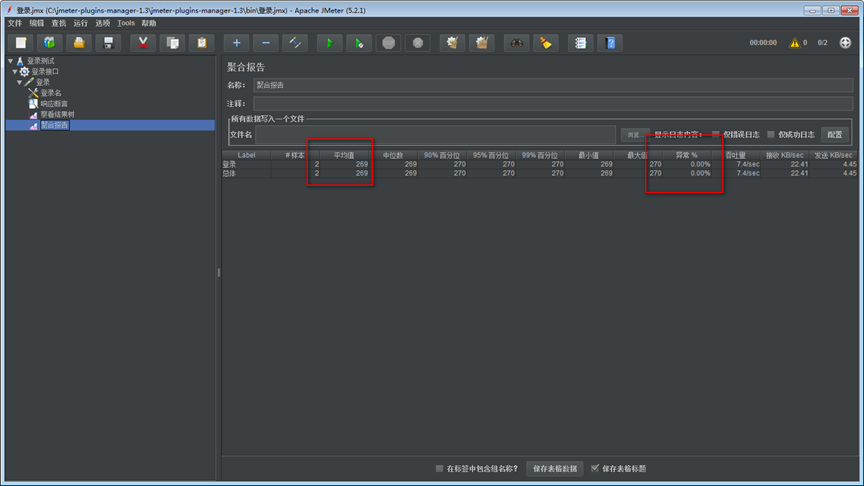
Task: Click the 接收 KB/sec column header
Action: click(x=785, y=155)
